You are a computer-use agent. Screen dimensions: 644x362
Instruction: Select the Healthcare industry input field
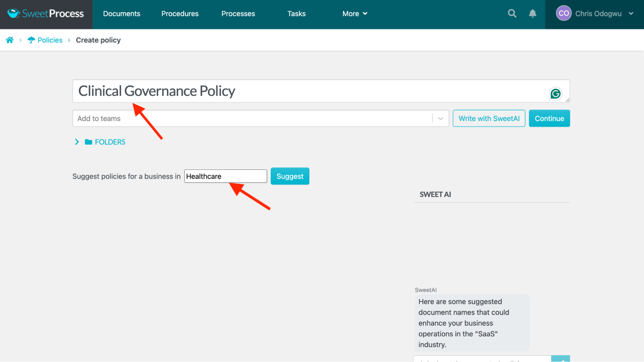click(x=225, y=176)
